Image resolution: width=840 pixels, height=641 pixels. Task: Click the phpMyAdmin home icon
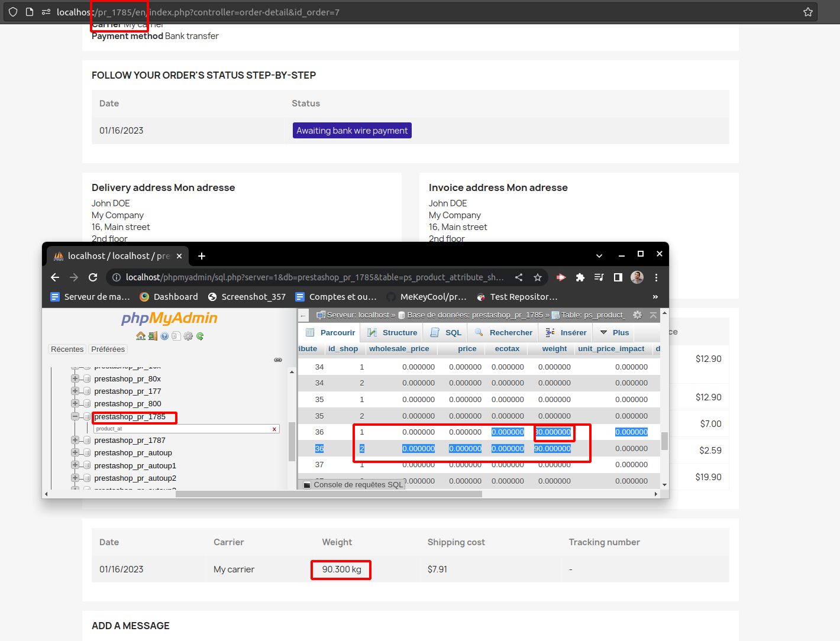[x=141, y=336]
